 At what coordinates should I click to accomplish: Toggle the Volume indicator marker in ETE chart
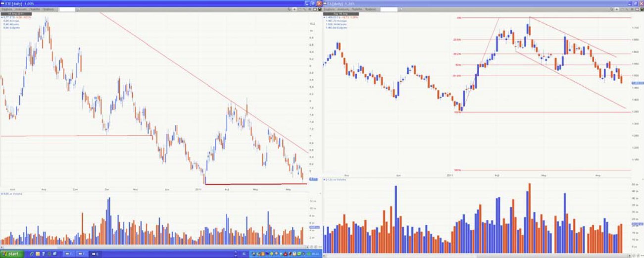(x=2, y=193)
